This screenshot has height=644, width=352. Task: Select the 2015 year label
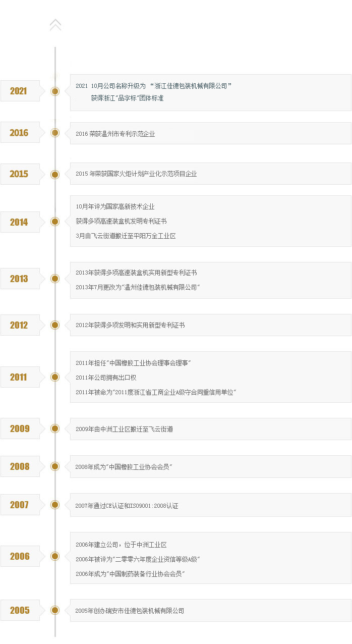19,174
